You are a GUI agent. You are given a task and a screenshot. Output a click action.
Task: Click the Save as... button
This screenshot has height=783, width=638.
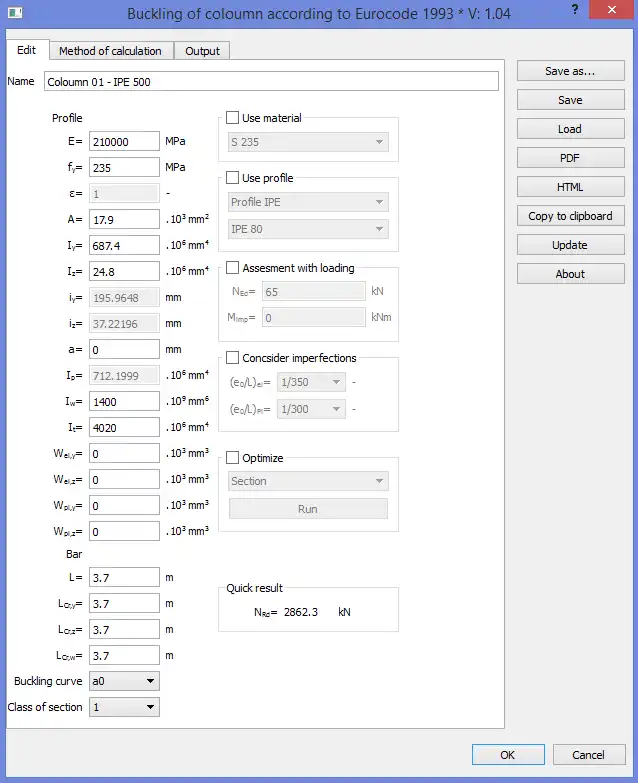pyautogui.click(x=571, y=71)
